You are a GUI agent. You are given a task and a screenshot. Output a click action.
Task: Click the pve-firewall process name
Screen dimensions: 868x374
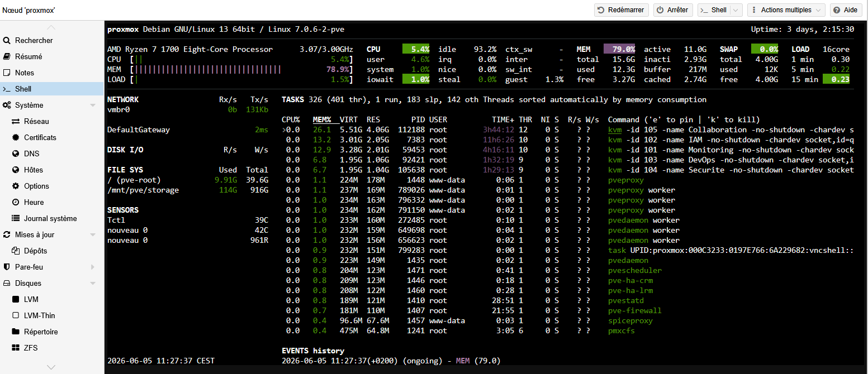(x=635, y=310)
